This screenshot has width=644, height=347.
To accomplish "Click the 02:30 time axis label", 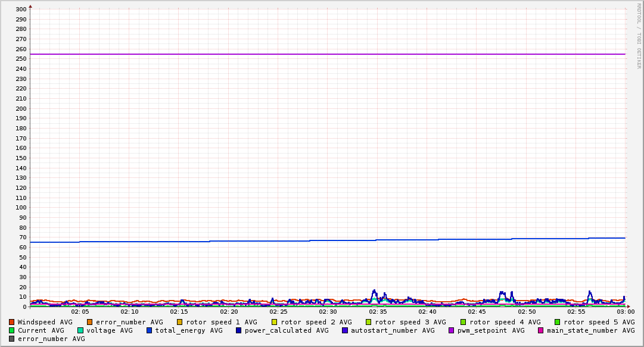I will point(328,312).
